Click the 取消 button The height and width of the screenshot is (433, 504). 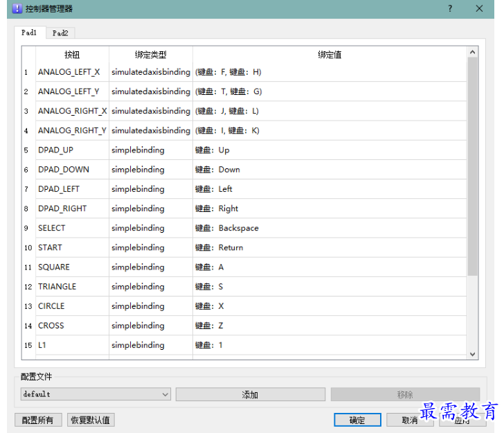point(410,420)
